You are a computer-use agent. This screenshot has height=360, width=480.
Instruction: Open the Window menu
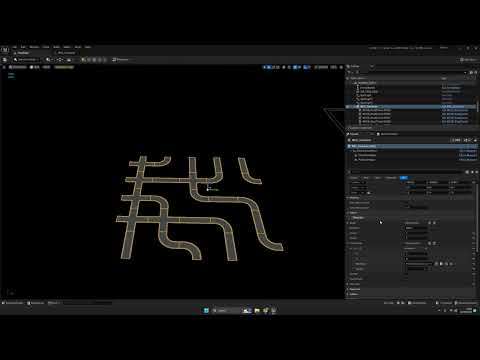(x=34, y=47)
